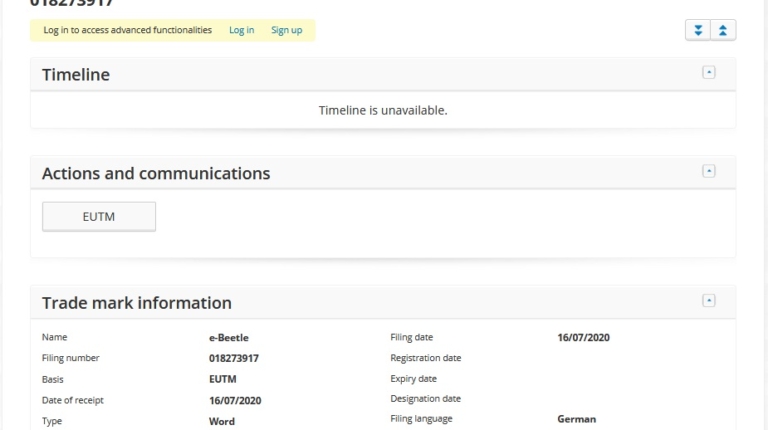This screenshot has width=768, height=430.
Task: Click the Type value Word
Action: (x=221, y=422)
